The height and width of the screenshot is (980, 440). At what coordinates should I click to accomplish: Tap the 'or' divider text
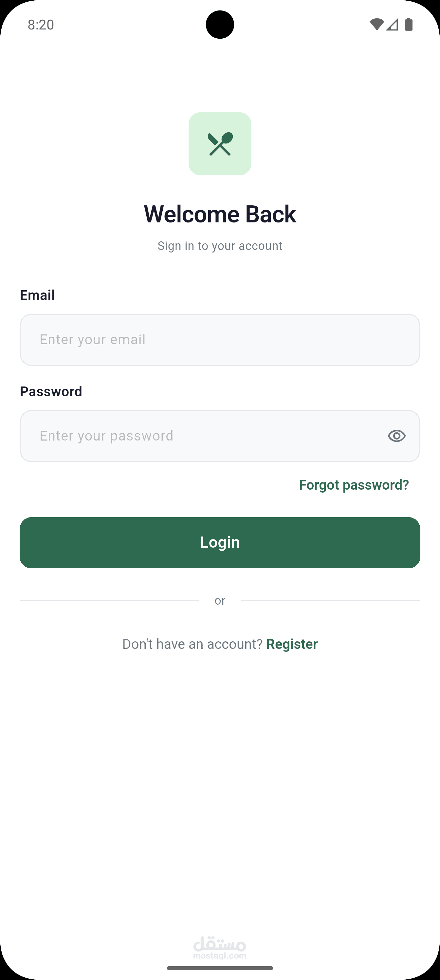pyautogui.click(x=220, y=600)
